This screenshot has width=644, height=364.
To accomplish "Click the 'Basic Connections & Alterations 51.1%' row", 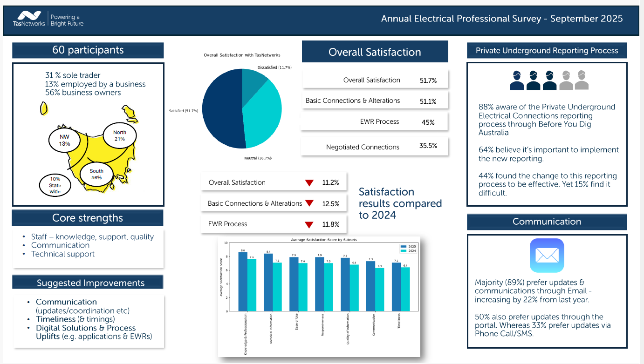I will pyautogui.click(x=375, y=101).
